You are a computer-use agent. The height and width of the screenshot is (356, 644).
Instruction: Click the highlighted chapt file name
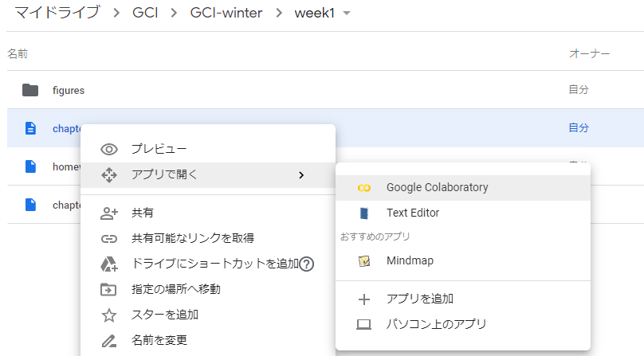pos(66,128)
